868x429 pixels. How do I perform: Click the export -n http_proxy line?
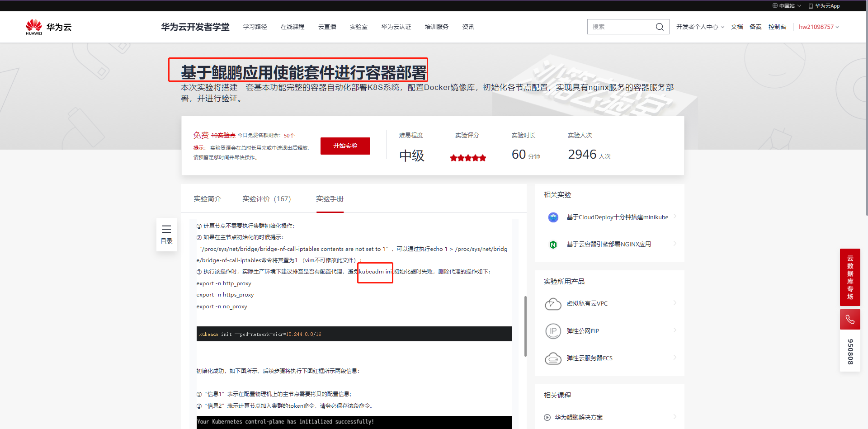tap(224, 283)
